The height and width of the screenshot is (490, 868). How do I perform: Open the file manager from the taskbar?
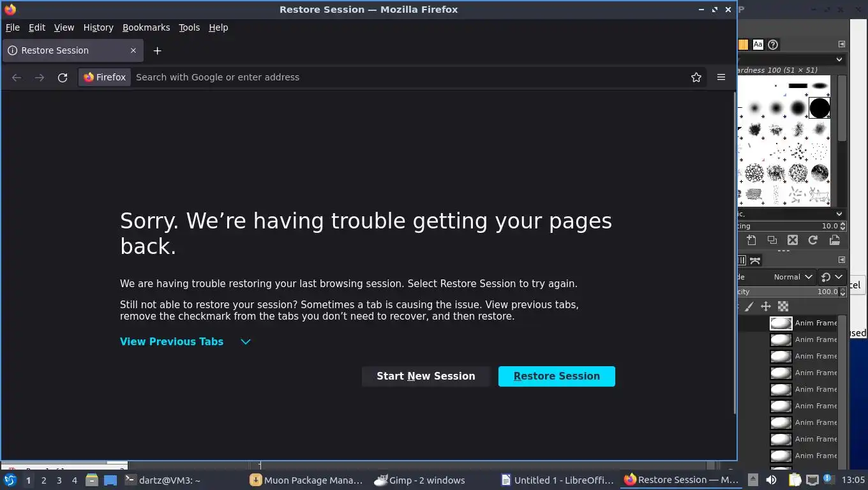[x=92, y=480]
